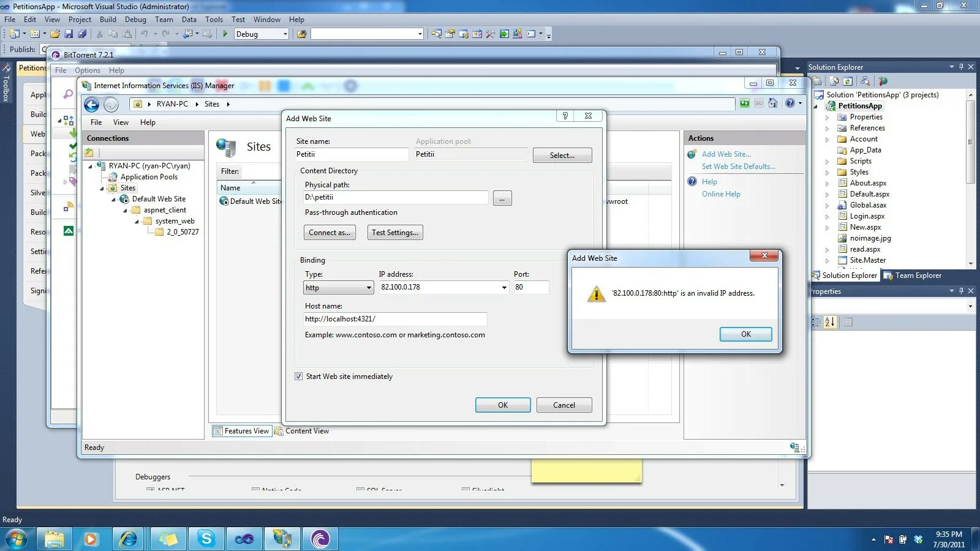Open the Tools menu in Visual Studio
Screen dimensions: 980x551
(x=214, y=20)
